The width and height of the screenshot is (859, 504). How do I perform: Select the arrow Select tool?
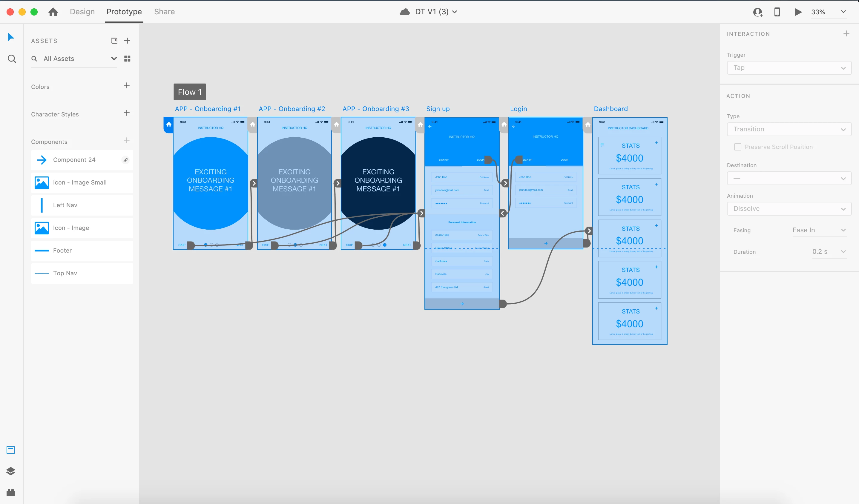(x=11, y=37)
